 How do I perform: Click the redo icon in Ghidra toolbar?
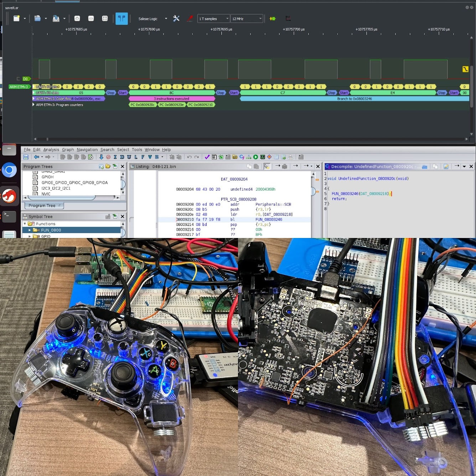197,157
